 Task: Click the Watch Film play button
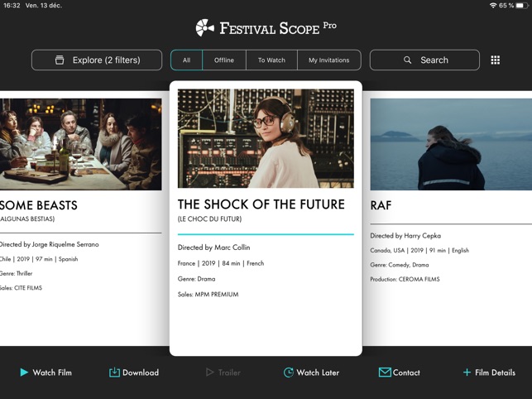46,373
